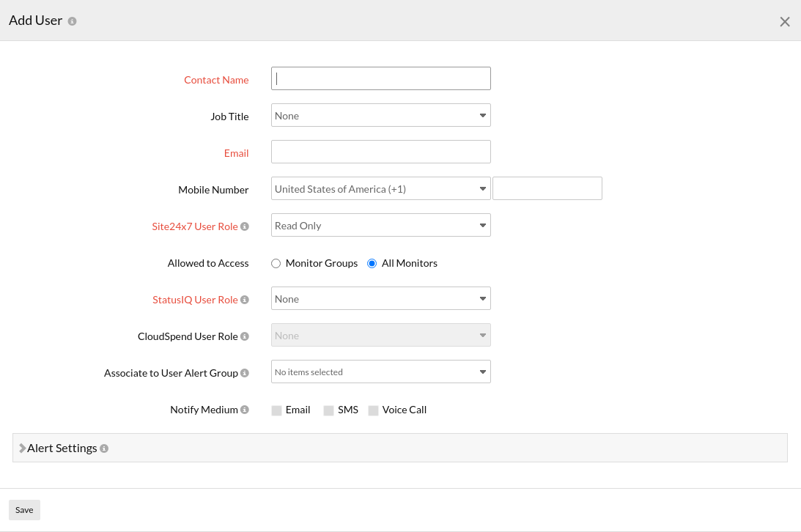This screenshot has height=532, width=801.
Task: Click info icon next to Notify Medium
Action: [x=245, y=410]
